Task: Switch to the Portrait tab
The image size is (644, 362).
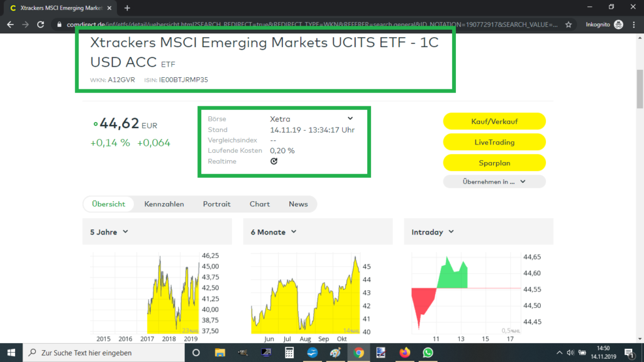Action: (x=216, y=204)
